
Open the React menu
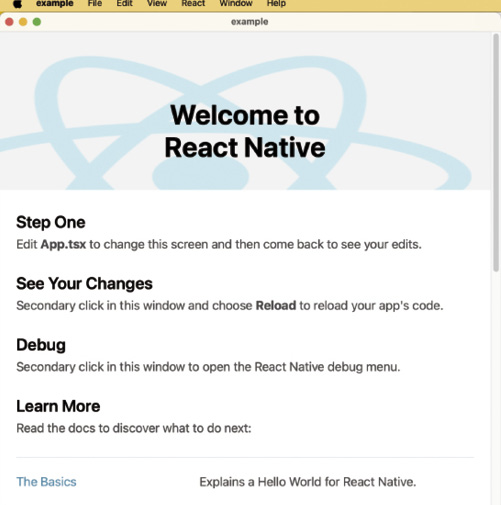tap(193, 3)
